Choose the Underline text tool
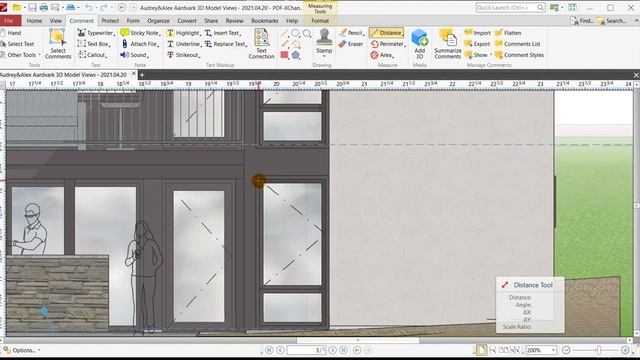640x360 pixels. point(184,44)
